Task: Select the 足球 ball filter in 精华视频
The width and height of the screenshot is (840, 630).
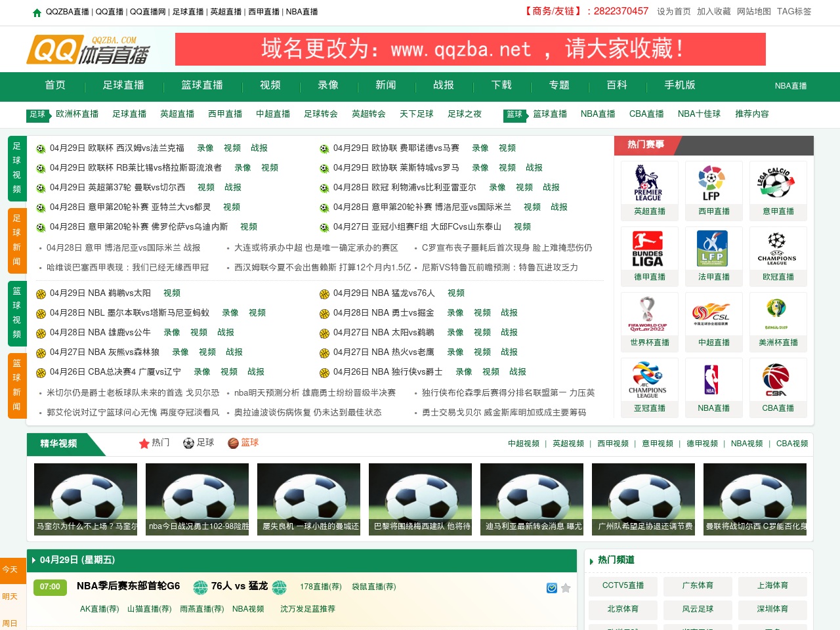Action: point(199,443)
